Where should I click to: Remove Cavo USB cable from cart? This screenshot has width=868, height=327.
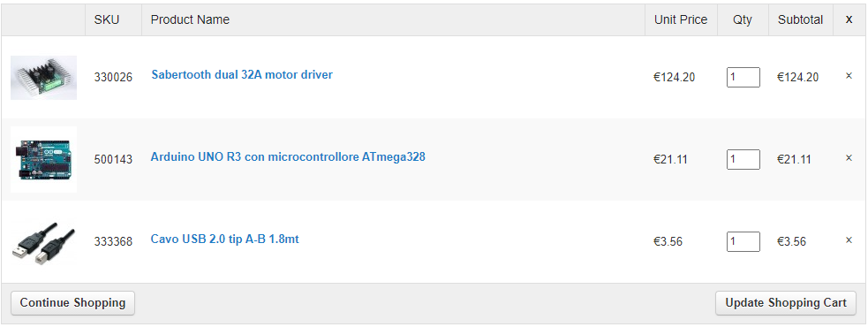849,240
